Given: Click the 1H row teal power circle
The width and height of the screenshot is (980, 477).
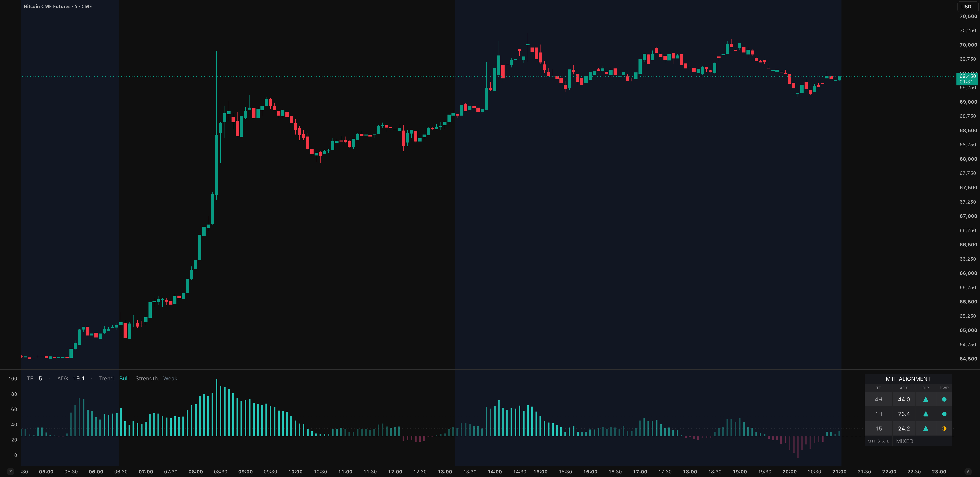Looking at the screenshot, I should pyautogui.click(x=944, y=414).
